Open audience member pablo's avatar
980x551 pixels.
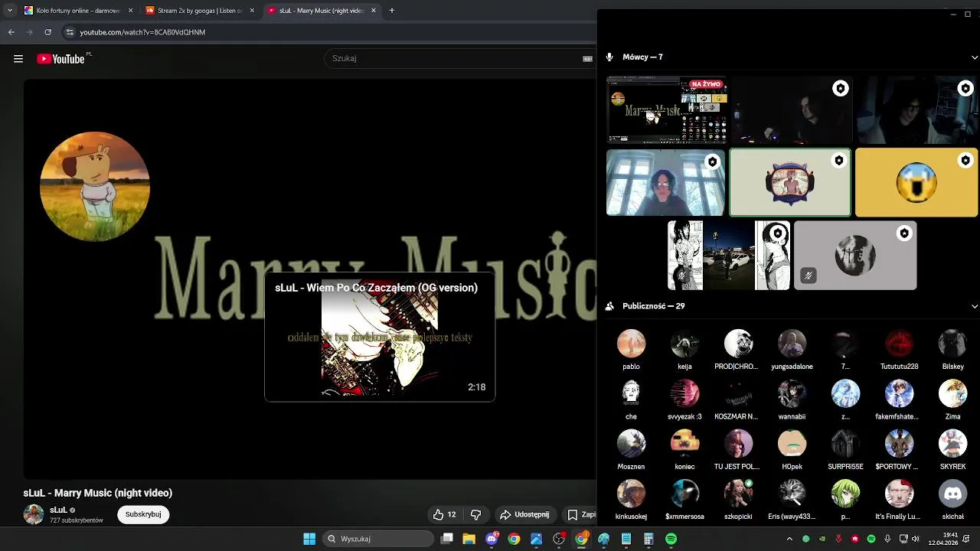pos(631,344)
